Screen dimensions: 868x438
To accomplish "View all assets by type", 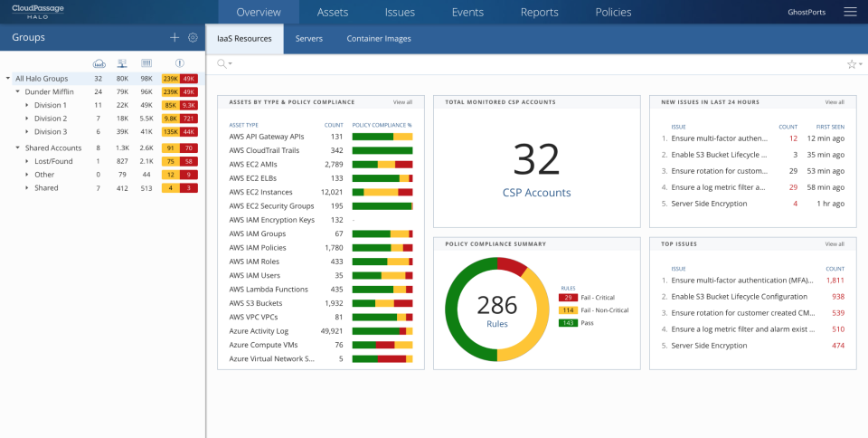I will click(402, 102).
